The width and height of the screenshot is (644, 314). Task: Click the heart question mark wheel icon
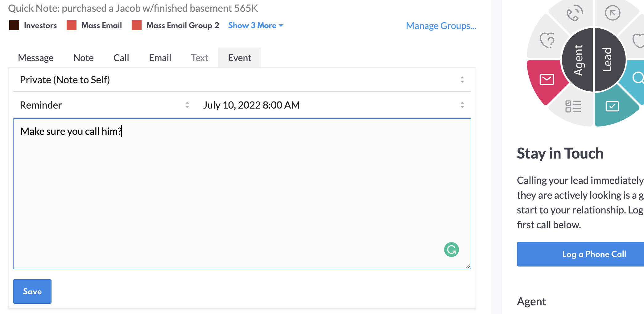pos(548,40)
